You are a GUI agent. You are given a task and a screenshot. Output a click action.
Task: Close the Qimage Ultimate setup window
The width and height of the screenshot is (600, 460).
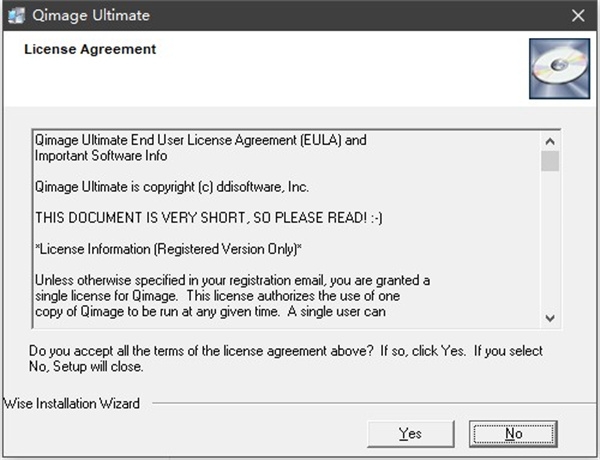click(x=577, y=15)
